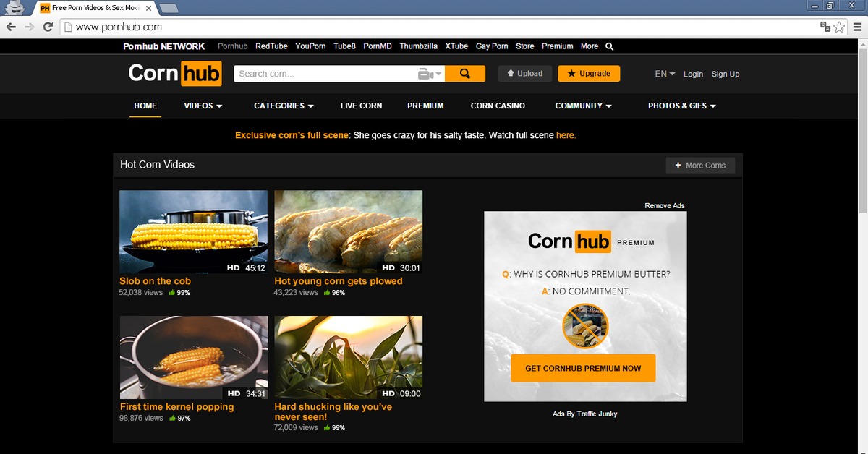Click the orange Upgrade button
This screenshot has height=454, width=868.
[590, 74]
